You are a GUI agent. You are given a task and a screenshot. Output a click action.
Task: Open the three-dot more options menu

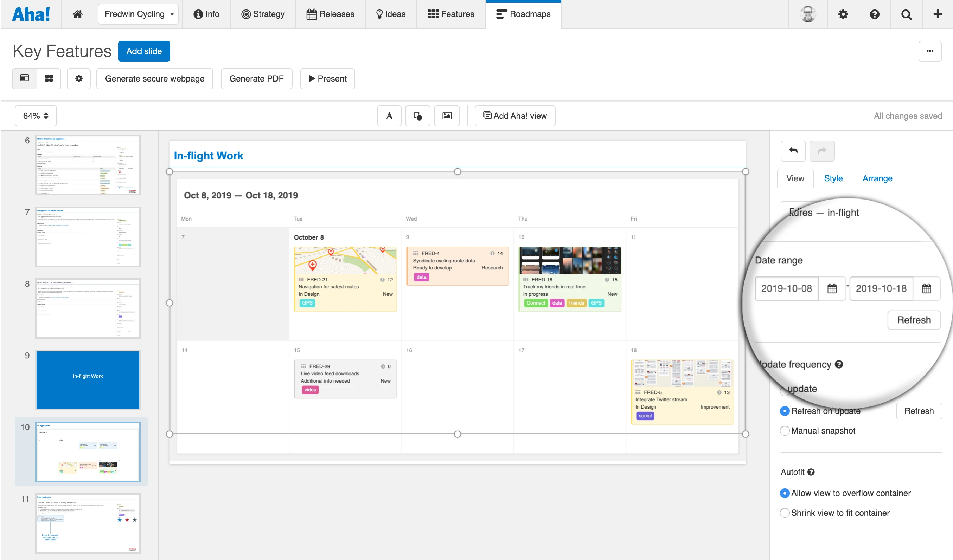click(x=929, y=51)
